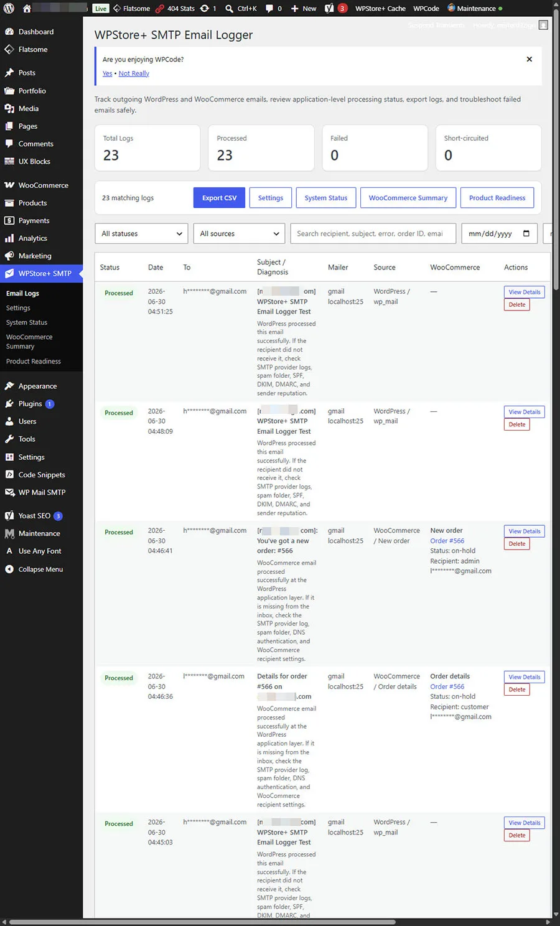Click Yes in the WPCode notice
The height and width of the screenshot is (926, 560).
(x=107, y=73)
